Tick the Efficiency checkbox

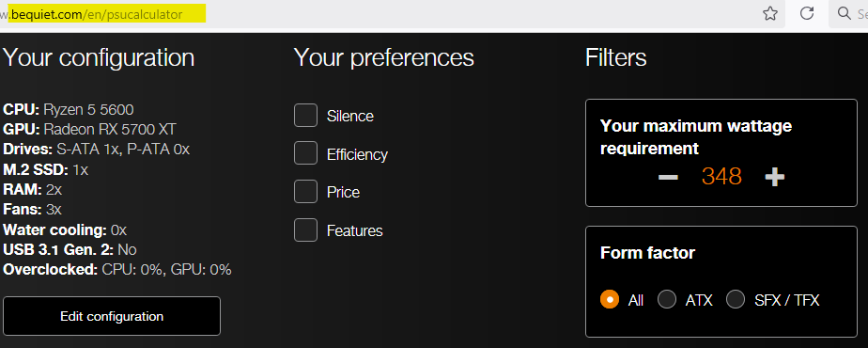coord(305,153)
